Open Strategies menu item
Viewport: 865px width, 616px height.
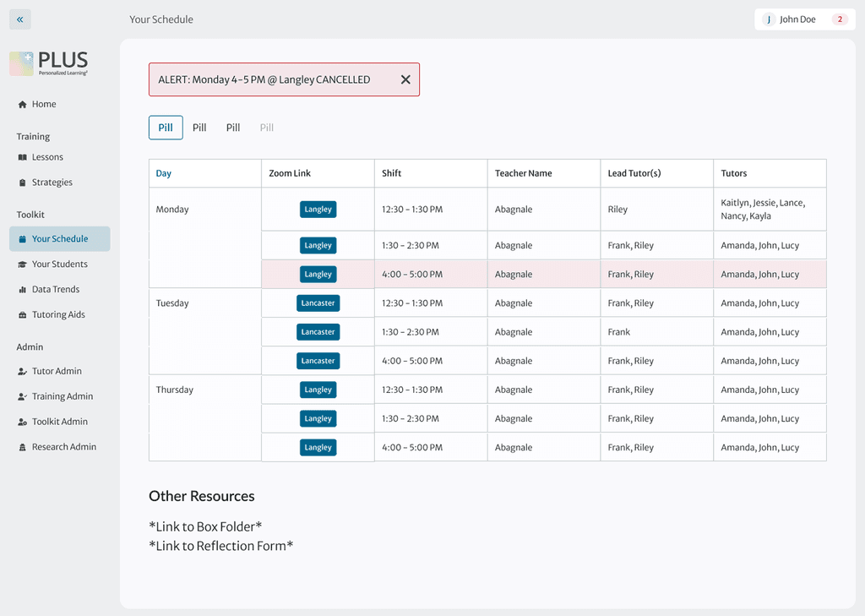pyautogui.click(x=52, y=183)
